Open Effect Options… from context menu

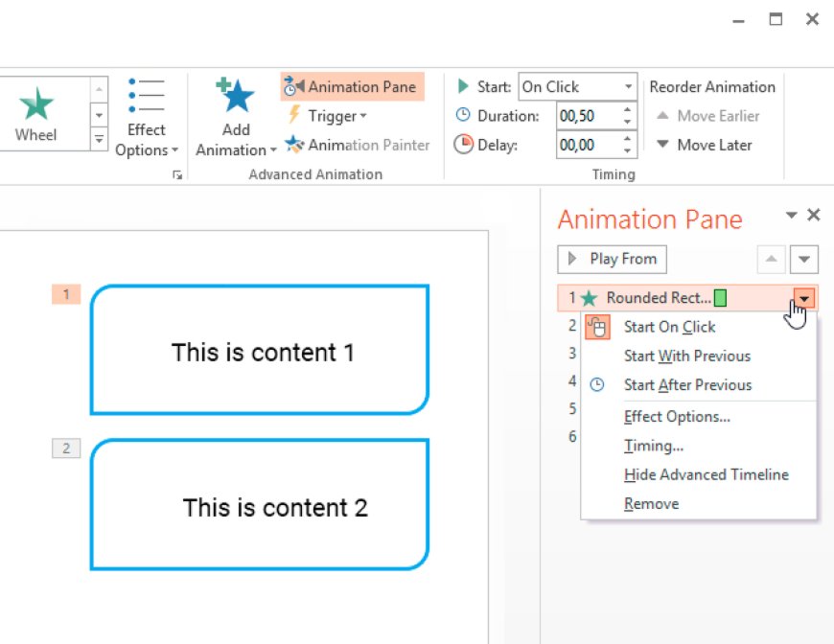(x=677, y=417)
